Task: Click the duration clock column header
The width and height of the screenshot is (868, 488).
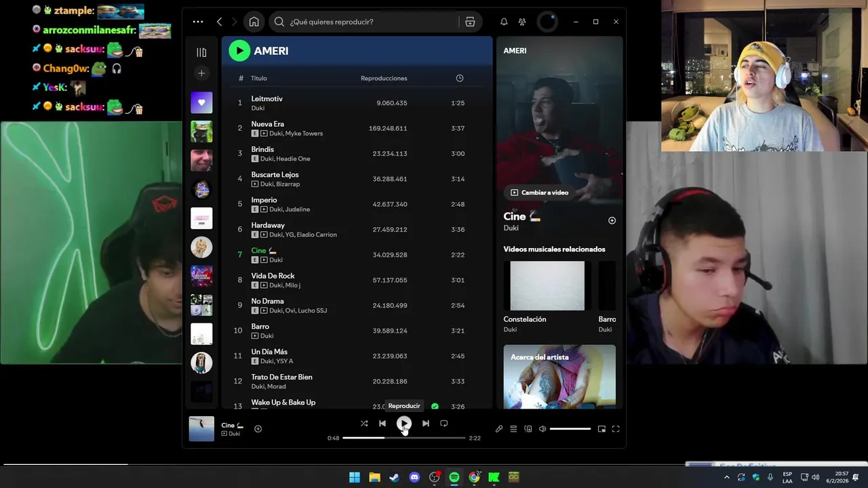Action: (x=459, y=78)
